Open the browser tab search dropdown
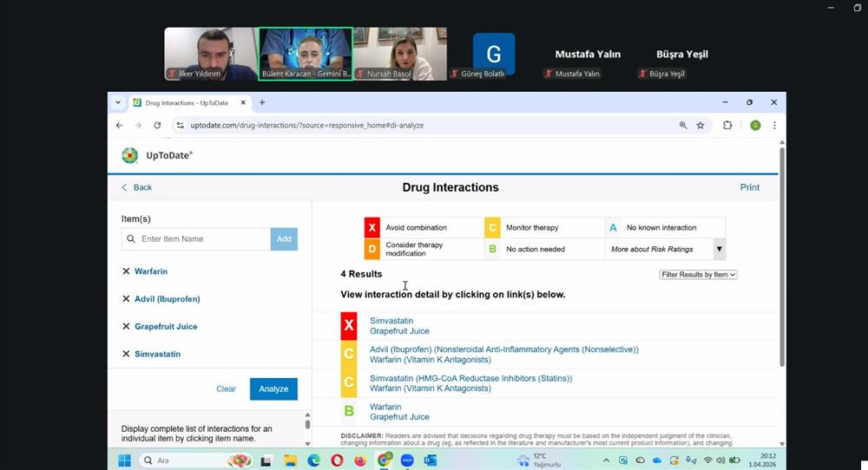Viewport: 868px width, 470px height. [118, 102]
